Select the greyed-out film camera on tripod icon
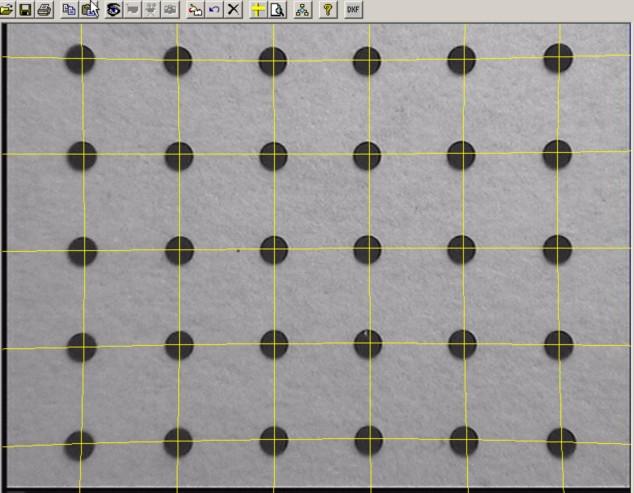The image size is (634, 493). [151, 10]
